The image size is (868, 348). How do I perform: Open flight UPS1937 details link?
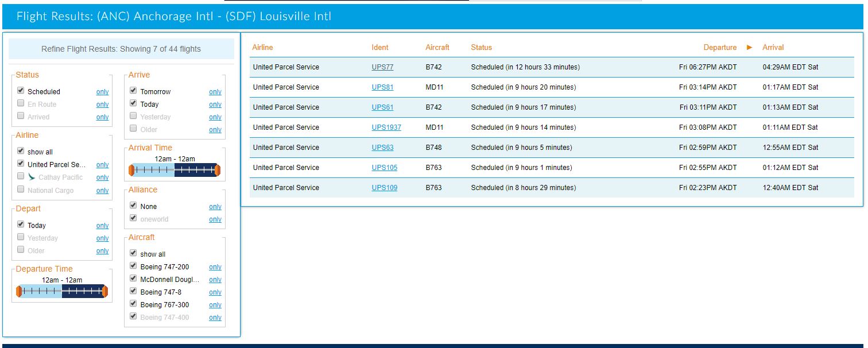pyautogui.click(x=386, y=127)
